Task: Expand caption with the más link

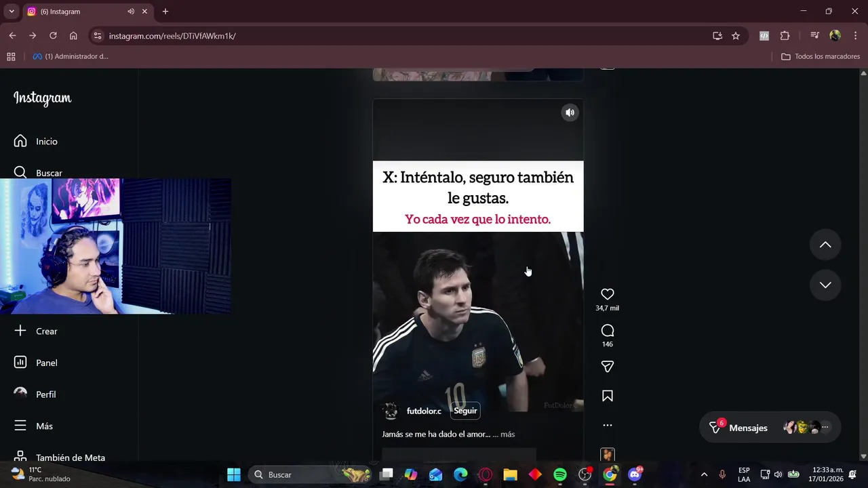Action: point(507,434)
